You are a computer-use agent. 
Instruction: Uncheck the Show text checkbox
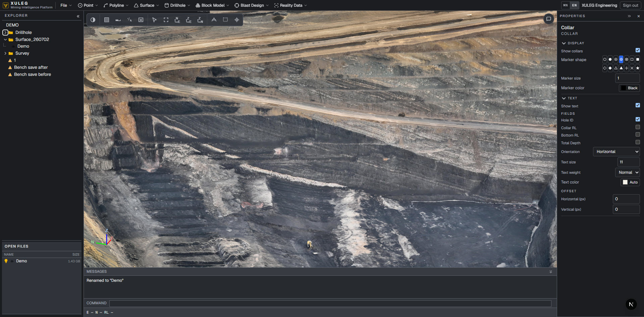[x=638, y=105]
